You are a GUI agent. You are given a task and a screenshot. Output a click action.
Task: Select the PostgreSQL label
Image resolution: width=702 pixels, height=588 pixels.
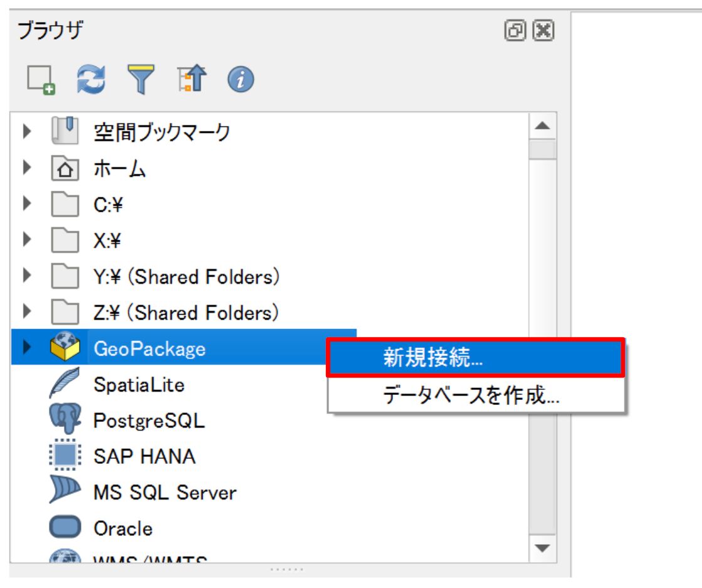[x=149, y=421]
